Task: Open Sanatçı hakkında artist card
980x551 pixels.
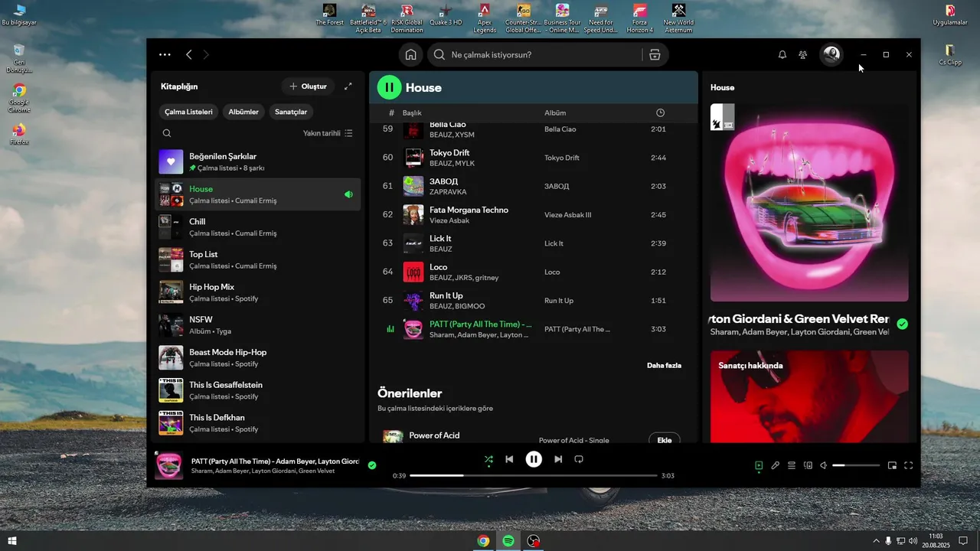Action: pyautogui.click(x=809, y=396)
